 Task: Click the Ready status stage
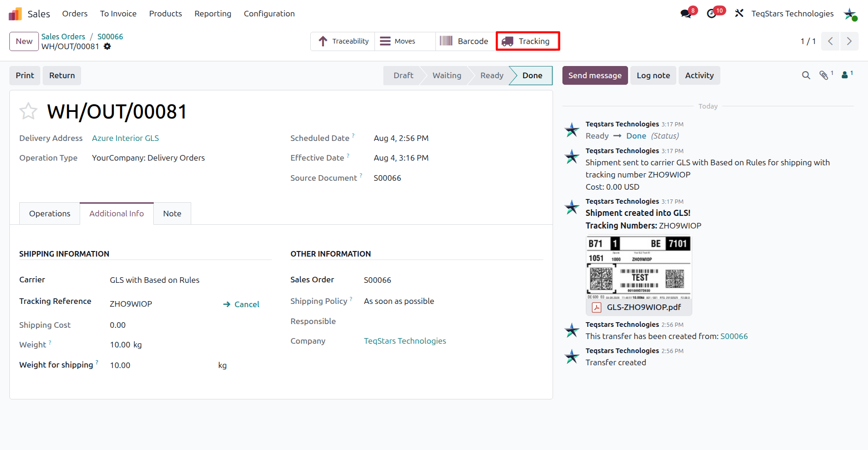[492, 75]
